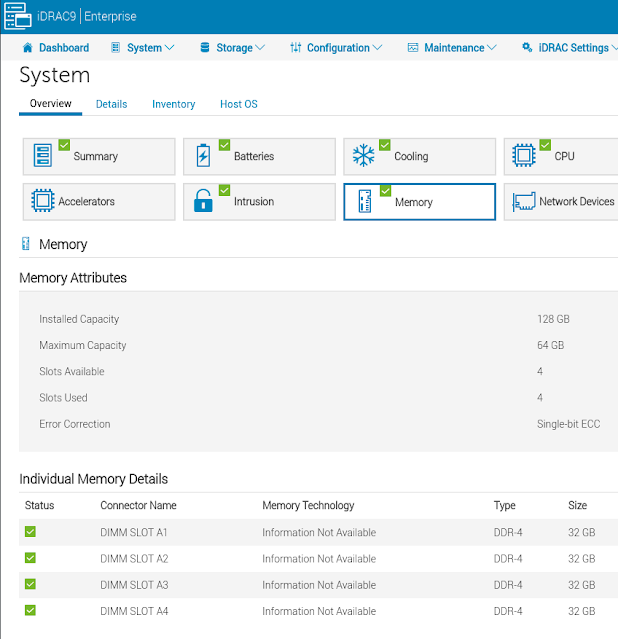Viewport: 618px width, 639px height.
Task: Click the CPU chip icon
Action: 523,157
